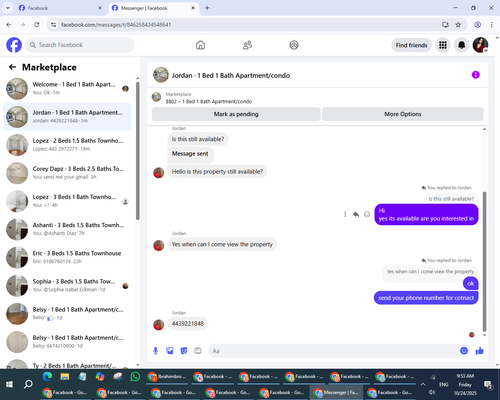
Task: Open the emoji picker in message box
Action: coord(464,351)
